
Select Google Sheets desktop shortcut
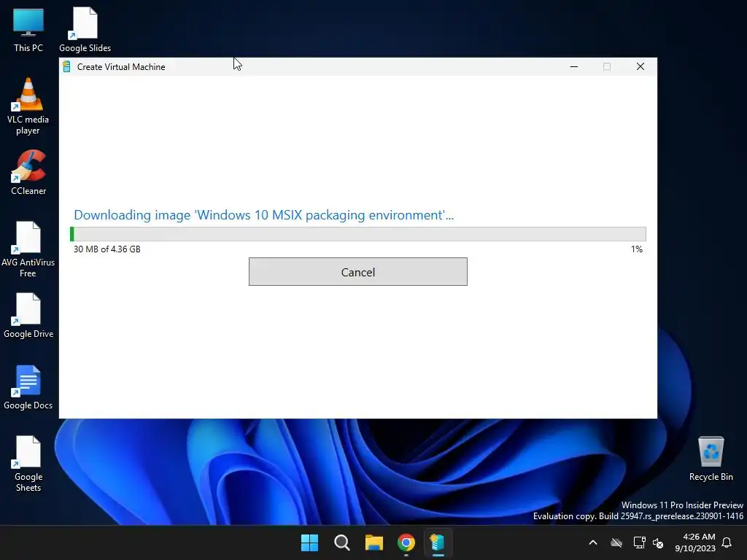(28, 463)
